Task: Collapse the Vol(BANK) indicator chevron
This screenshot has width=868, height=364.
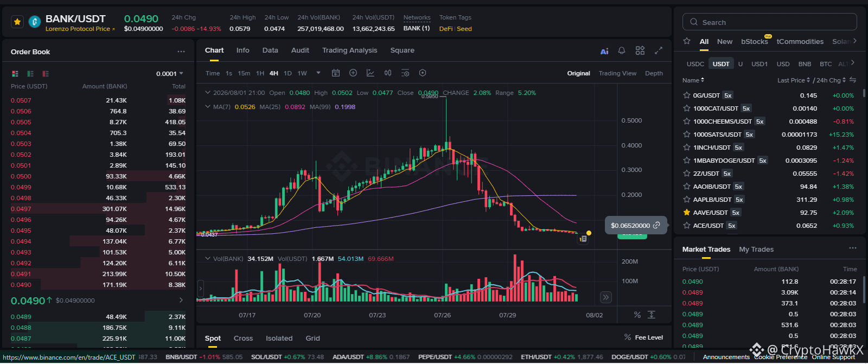Action: [207, 259]
